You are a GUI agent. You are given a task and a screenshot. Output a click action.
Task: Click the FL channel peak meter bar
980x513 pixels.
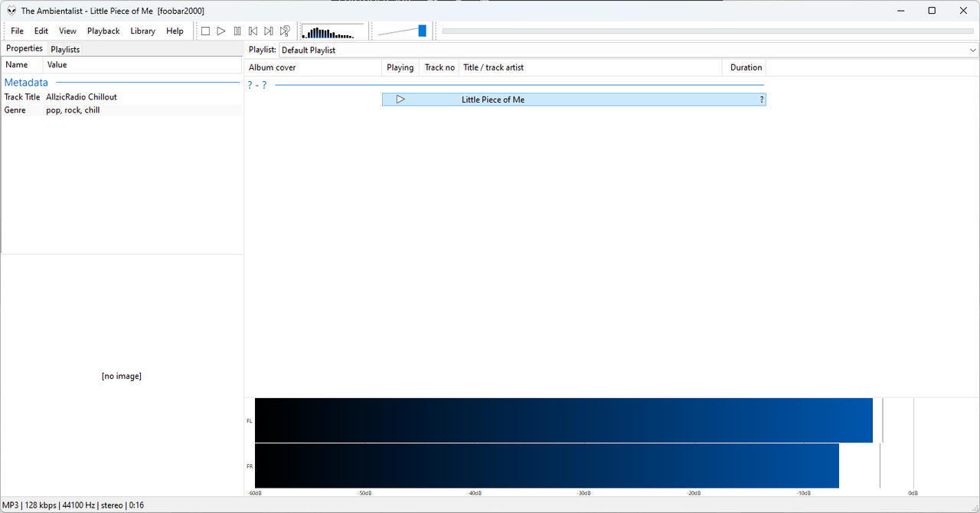[x=563, y=420]
